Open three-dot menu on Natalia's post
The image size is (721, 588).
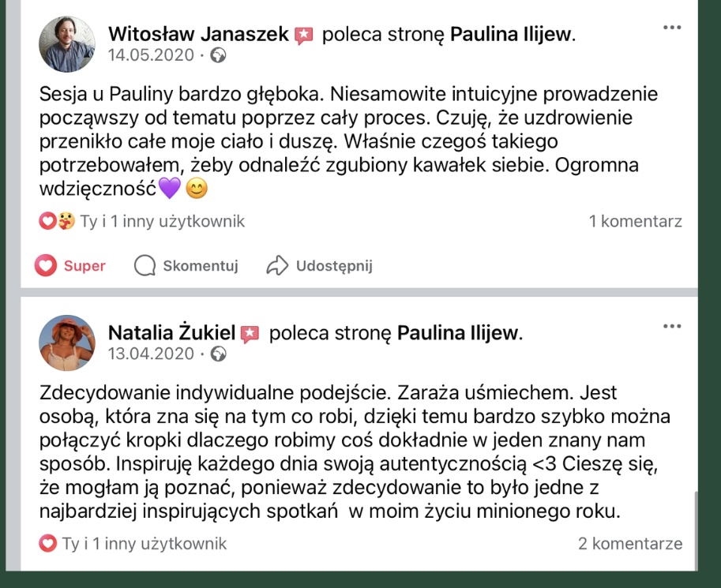[671, 325]
